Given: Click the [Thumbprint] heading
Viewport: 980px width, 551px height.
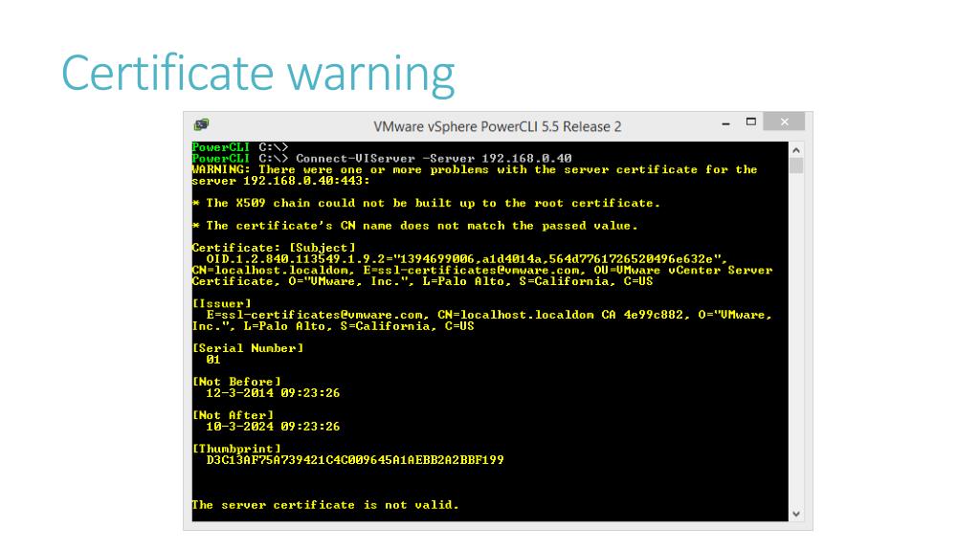Looking at the screenshot, I should point(236,449).
